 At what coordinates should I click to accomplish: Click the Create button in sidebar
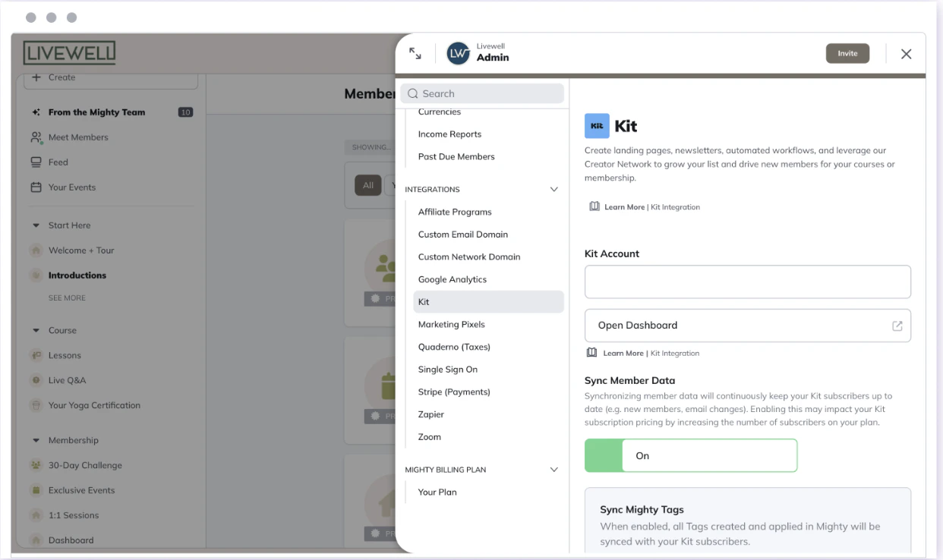coord(111,78)
